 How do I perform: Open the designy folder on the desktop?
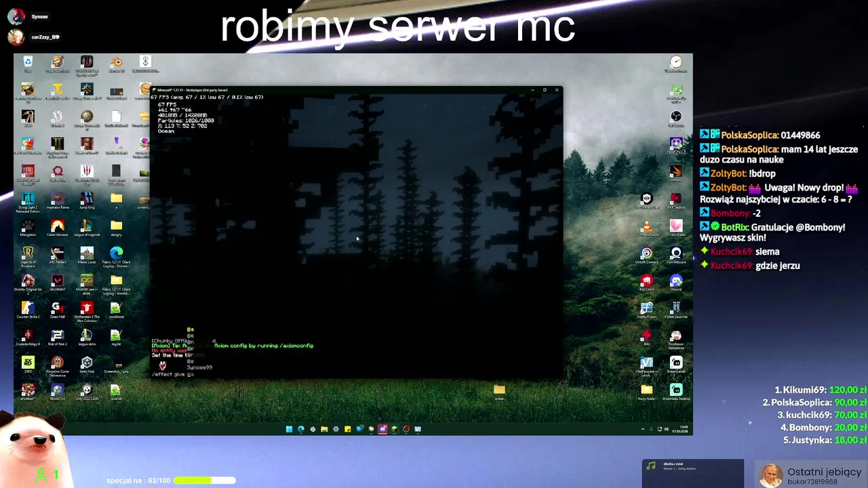click(x=116, y=228)
